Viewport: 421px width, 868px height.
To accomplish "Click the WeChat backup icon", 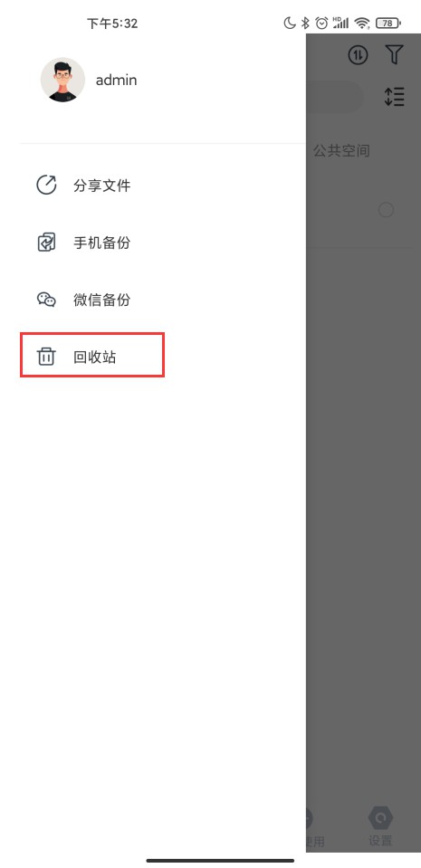I will click(46, 300).
